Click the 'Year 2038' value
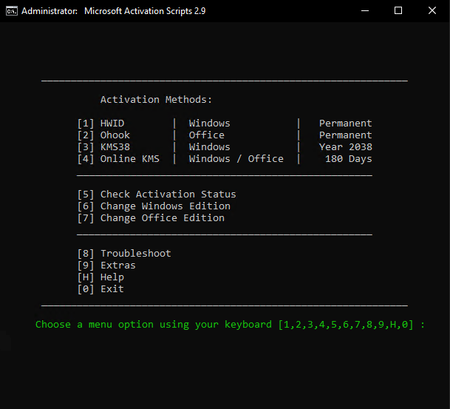450x409 pixels. [x=345, y=147]
